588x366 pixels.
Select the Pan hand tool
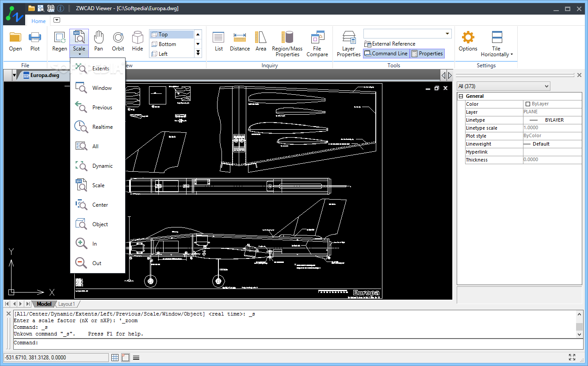(99, 42)
